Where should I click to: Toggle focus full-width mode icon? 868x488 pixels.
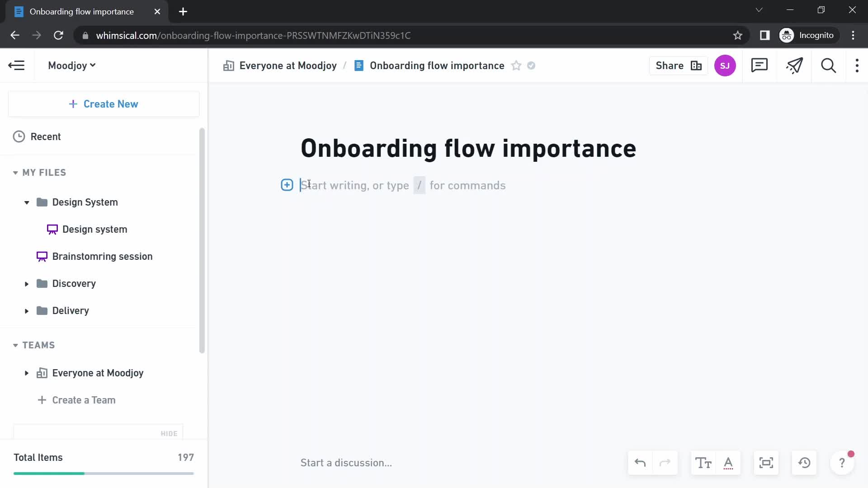coord(766,463)
